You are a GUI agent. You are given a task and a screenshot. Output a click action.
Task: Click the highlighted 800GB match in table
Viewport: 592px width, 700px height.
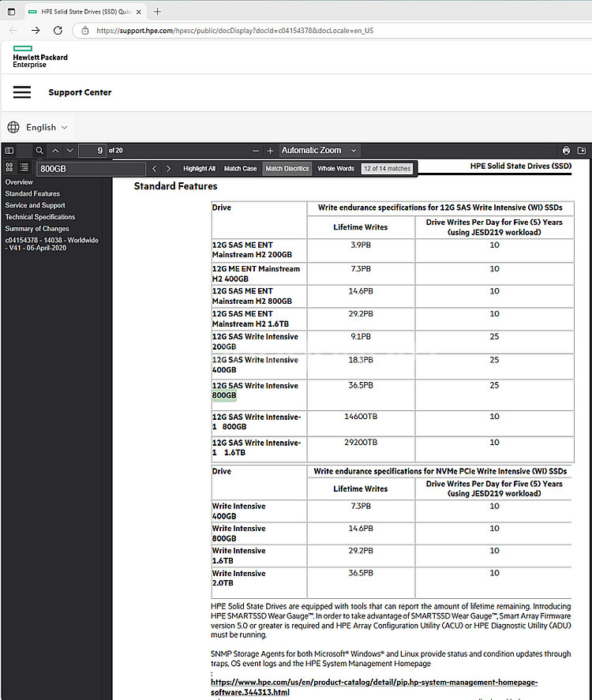click(224, 395)
